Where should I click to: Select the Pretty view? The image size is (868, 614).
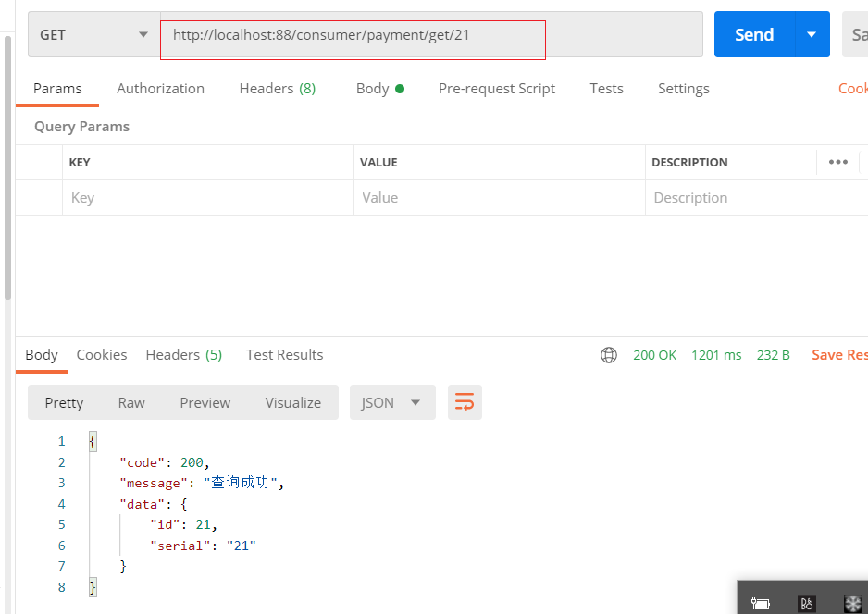pos(64,402)
